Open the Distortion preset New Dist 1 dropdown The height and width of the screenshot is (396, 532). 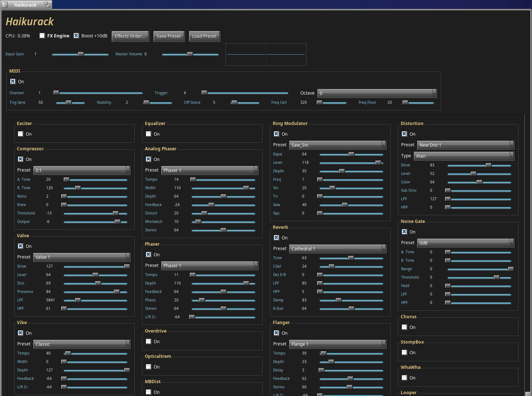(466, 145)
